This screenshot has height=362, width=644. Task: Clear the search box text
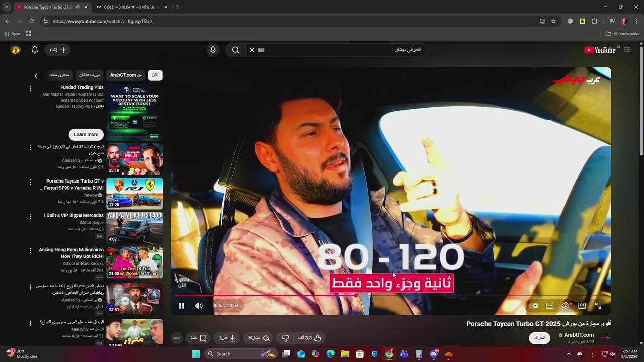pos(252,50)
